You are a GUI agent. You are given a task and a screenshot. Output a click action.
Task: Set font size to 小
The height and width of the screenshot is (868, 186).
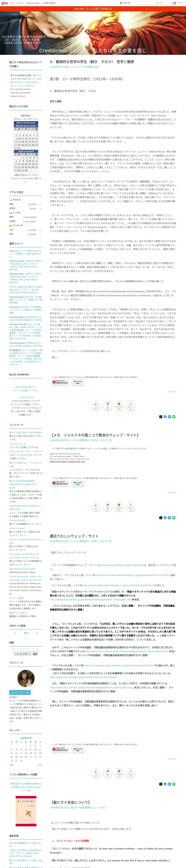[x=15, y=633]
